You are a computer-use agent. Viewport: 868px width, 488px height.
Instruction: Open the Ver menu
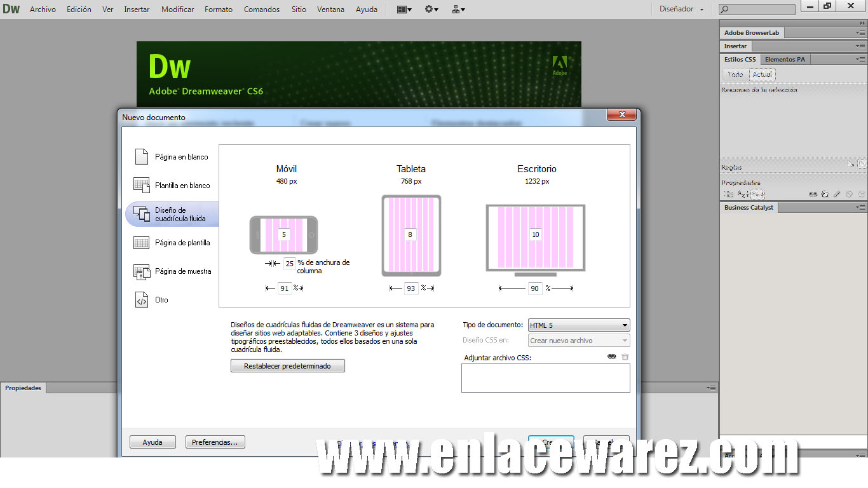click(108, 10)
